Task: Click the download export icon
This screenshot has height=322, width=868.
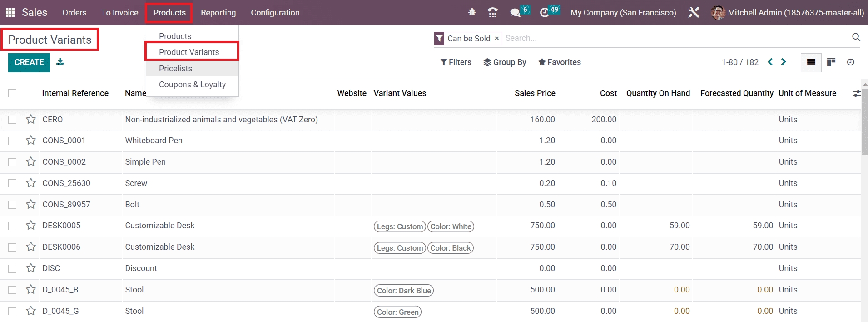Action: [60, 62]
